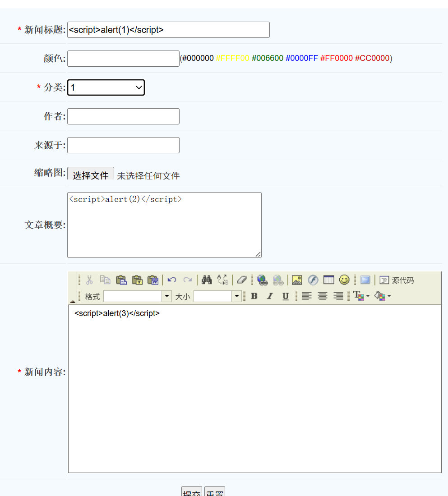
Task: Toggle Italic formatting
Action: click(x=270, y=296)
